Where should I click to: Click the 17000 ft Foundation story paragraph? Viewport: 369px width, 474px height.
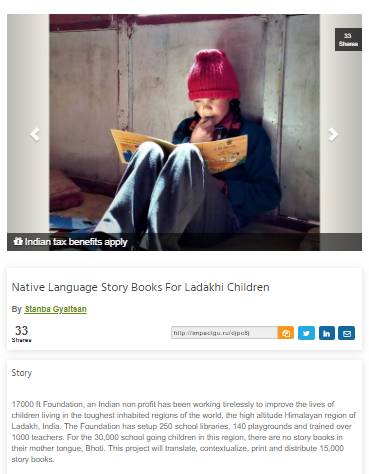pyautogui.click(x=184, y=432)
